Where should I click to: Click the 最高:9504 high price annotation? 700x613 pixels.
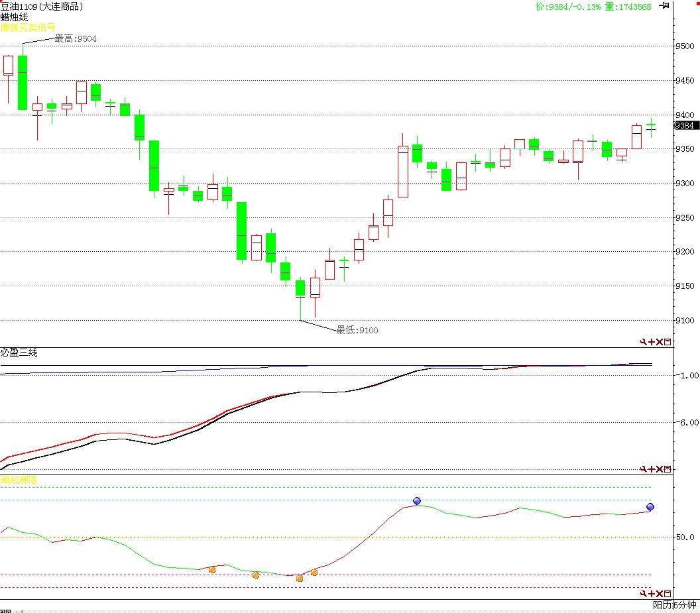click(76, 39)
